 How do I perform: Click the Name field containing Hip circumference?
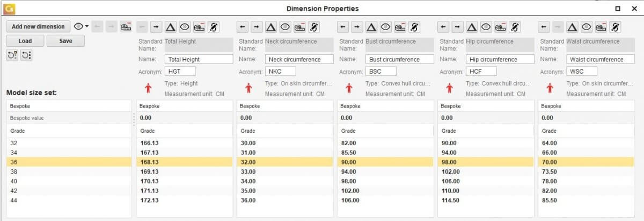[500, 60]
